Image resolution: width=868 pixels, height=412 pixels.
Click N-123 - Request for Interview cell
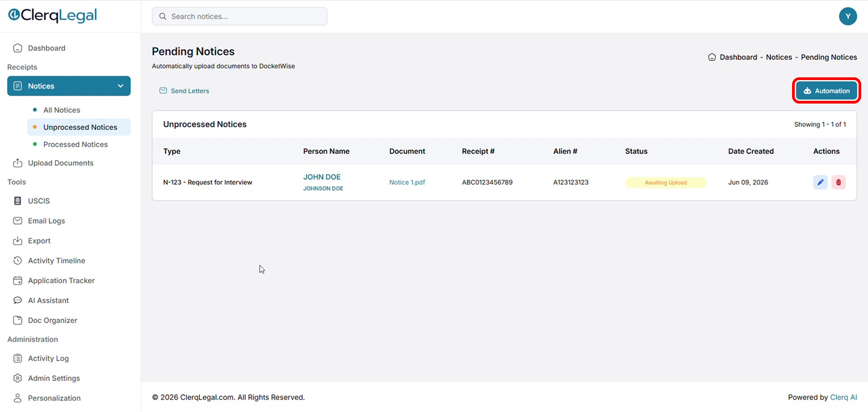tap(208, 182)
